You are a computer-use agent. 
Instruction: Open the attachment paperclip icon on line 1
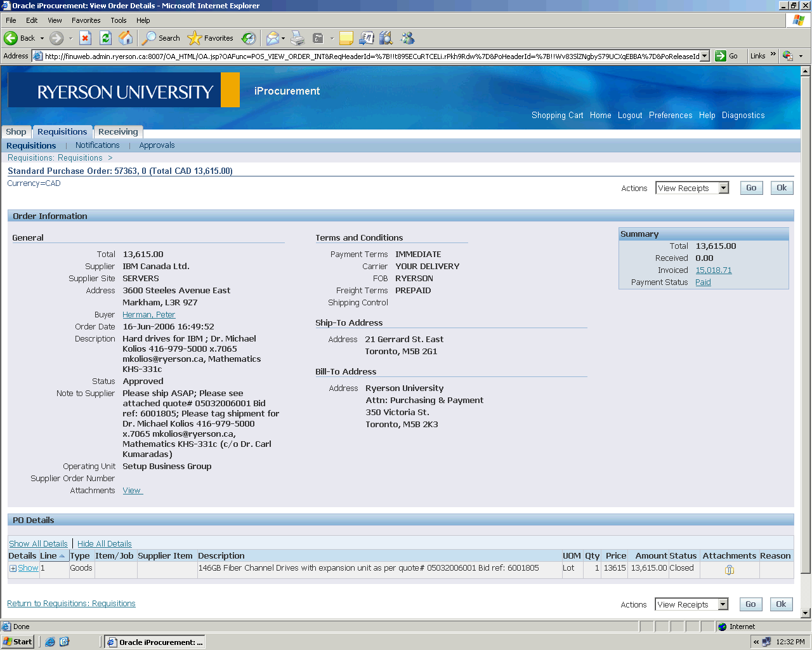pos(730,570)
